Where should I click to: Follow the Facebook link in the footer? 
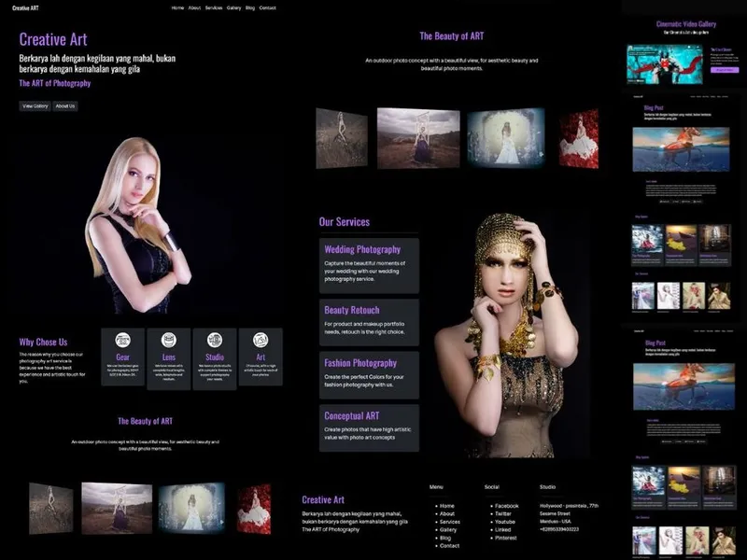coord(506,506)
